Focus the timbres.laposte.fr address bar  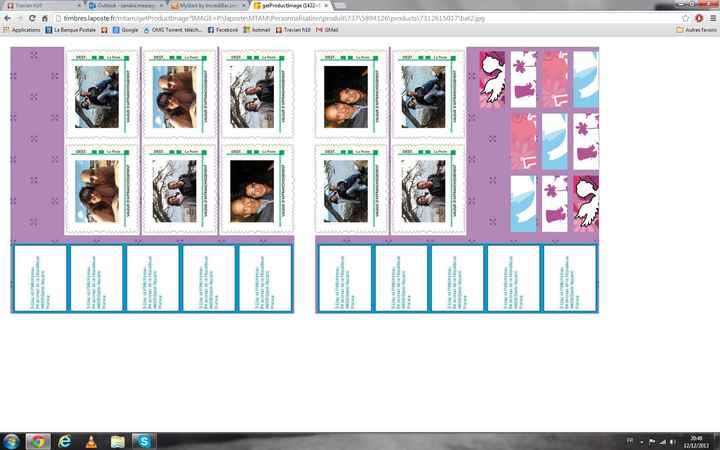[365, 18]
